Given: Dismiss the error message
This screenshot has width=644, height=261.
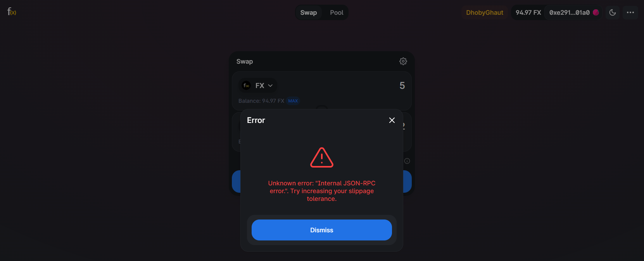Looking at the screenshot, I should pos(322,230).
